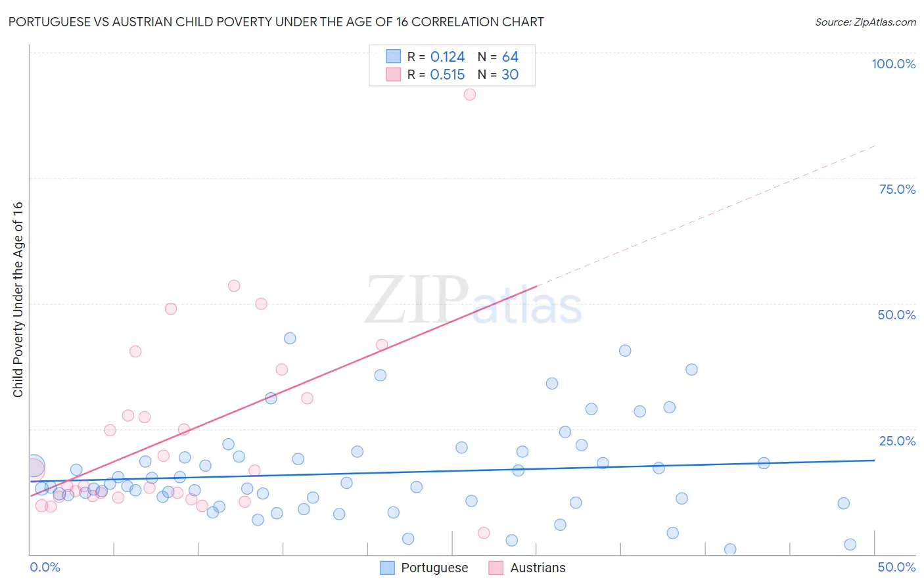This screenshot has width=924, height=586.
Task: Select the pink swatch beside R = 0.515
Action: pyautogui.click(x=393, y=74)
